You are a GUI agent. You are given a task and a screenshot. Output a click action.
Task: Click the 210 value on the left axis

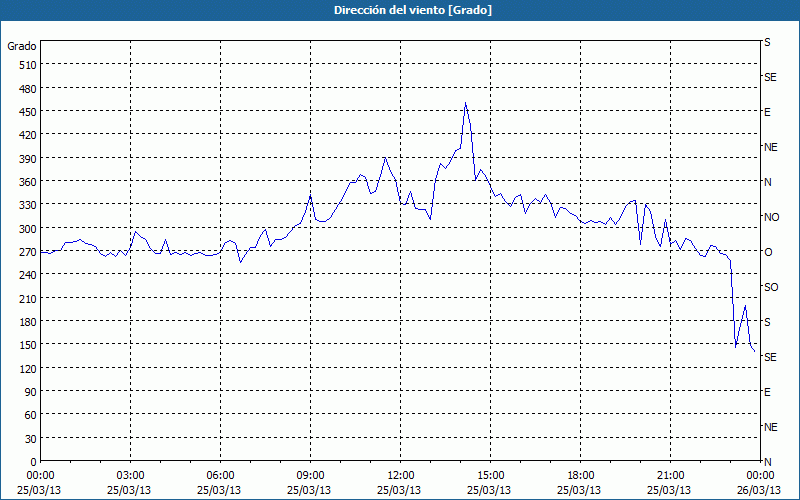[x=28, y=298]
